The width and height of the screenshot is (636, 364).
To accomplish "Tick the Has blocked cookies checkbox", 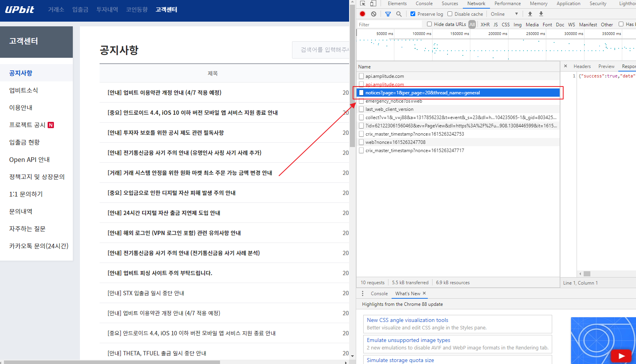I will pos(621,24).
